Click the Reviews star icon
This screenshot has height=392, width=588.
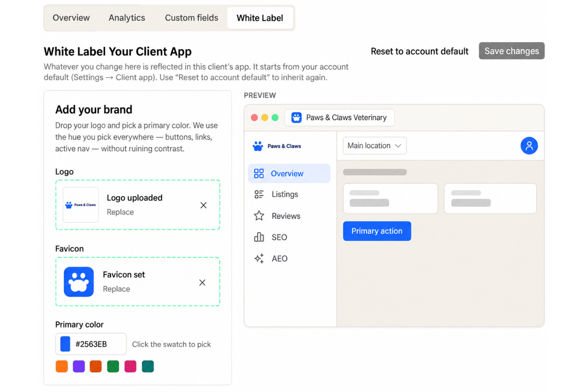tap(259, 216)
